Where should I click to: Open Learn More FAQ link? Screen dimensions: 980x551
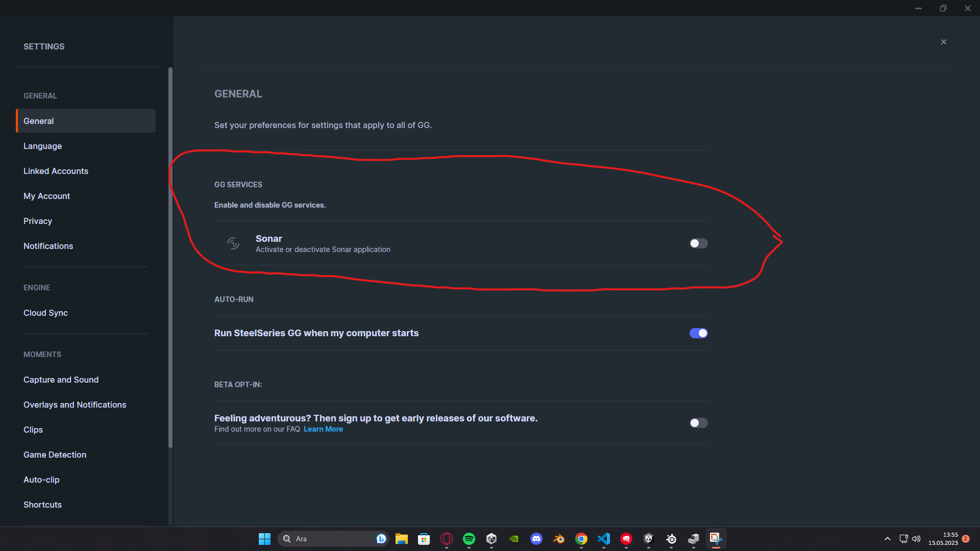(323, 429)
